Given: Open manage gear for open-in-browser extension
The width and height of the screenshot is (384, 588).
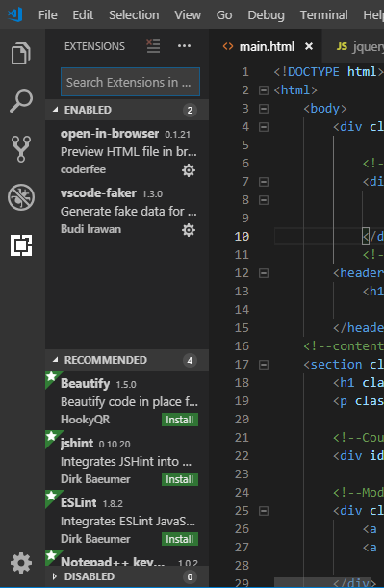Looking at the screenshot, I should click(x=189, y=170).
